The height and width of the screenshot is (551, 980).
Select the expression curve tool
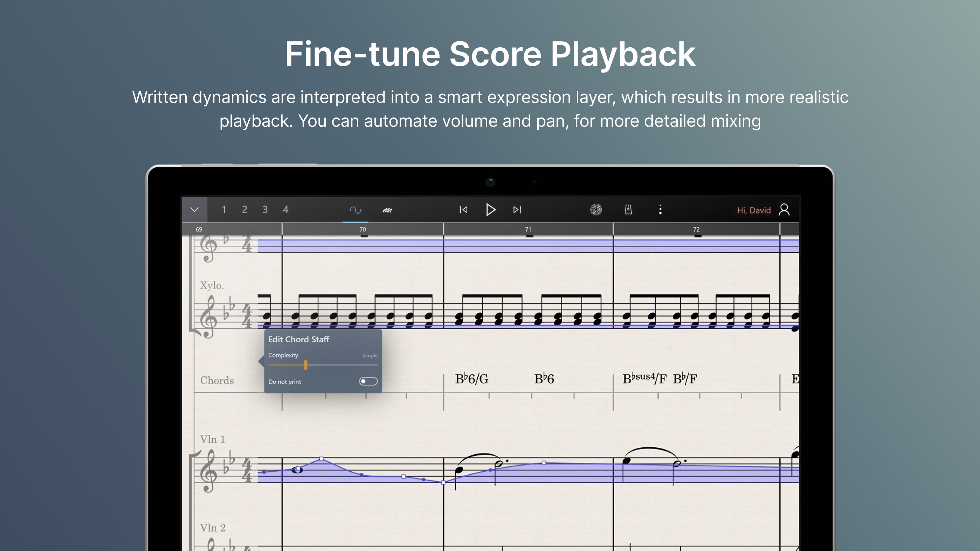coord(356,210)
